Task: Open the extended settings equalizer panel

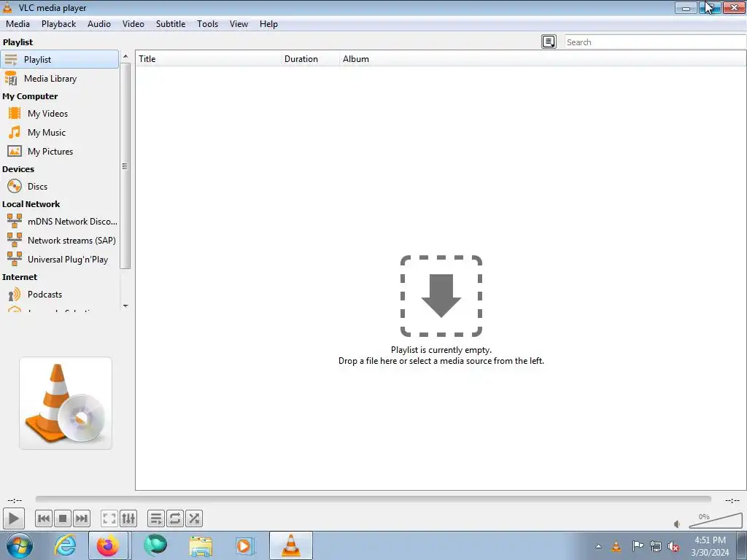Action: tap(128, 518)
